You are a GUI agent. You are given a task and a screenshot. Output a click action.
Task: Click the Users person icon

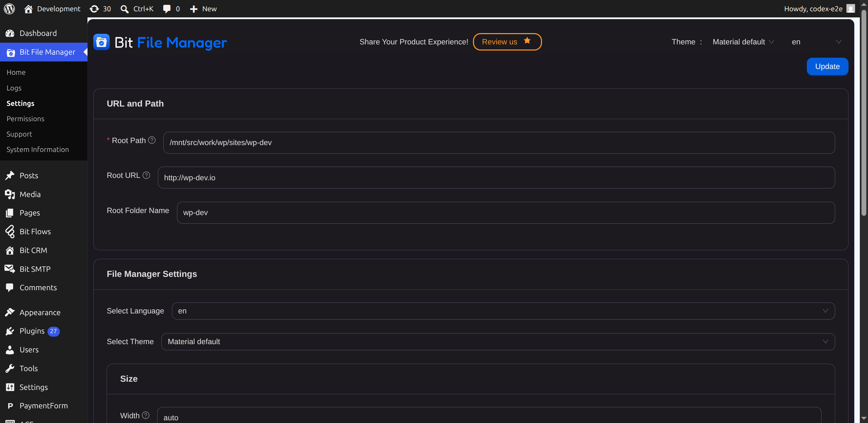pos(10,350)
